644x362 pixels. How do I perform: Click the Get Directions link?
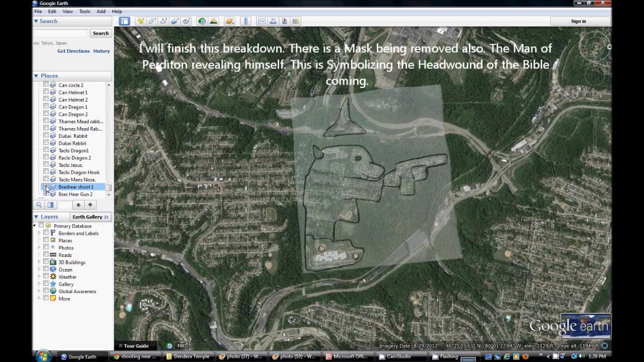click(x=73, y=51)
